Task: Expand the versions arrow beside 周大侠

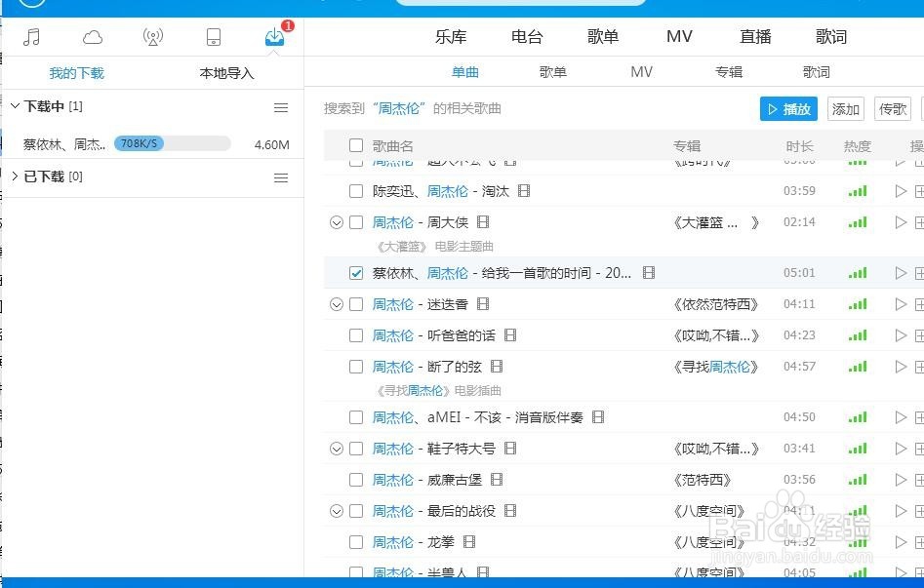Action: 337,222
